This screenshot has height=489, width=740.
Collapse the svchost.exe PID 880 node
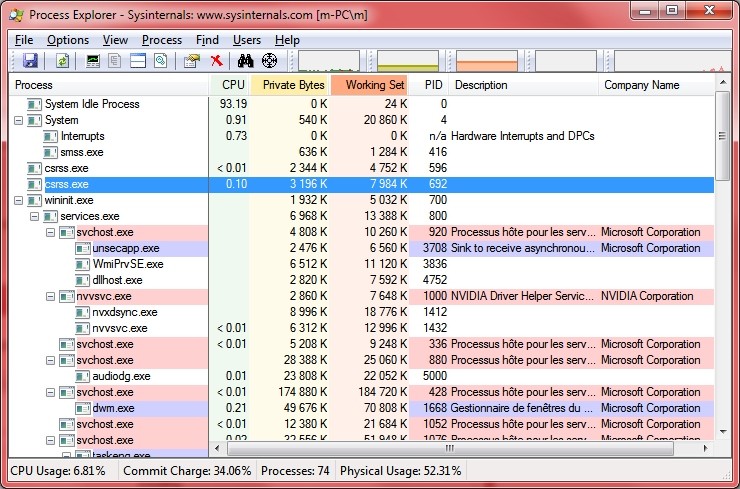(50, 361)
